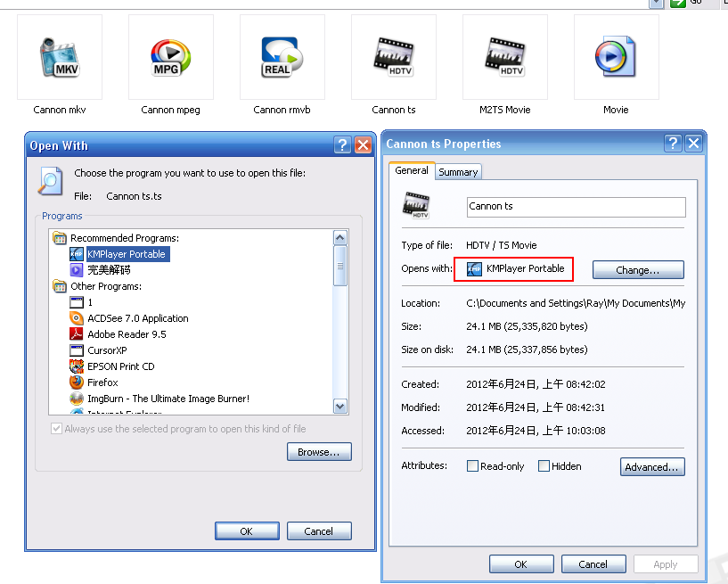Select the Cannon ts HDTV icon

click(394, 57)
